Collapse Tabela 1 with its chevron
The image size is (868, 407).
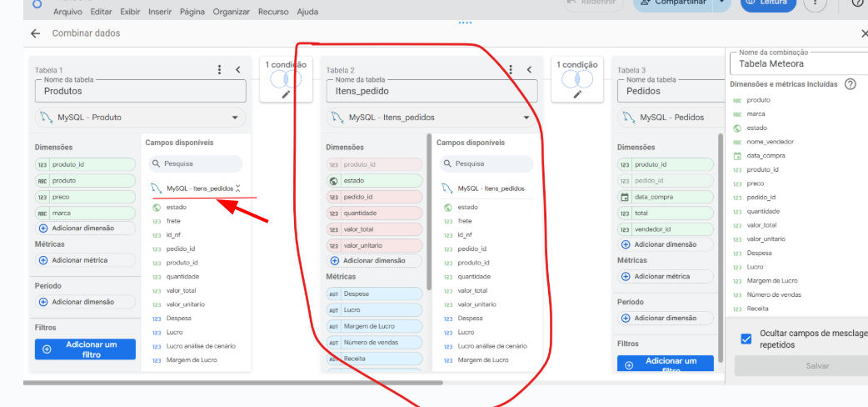[238, 70]
